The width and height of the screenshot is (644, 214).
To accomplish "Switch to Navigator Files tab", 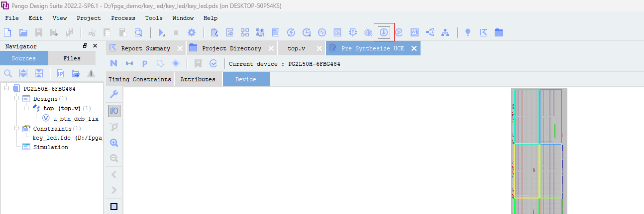I will (x=72, y=58).
